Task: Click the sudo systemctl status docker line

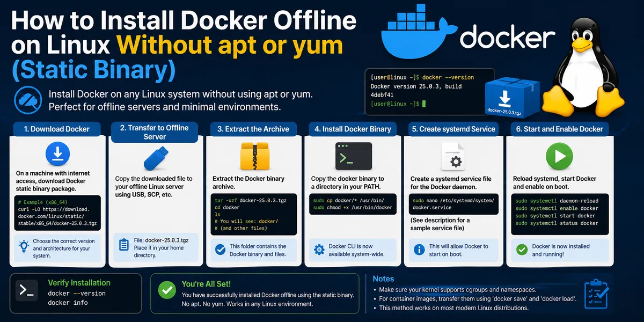Action: coord(557,223)
